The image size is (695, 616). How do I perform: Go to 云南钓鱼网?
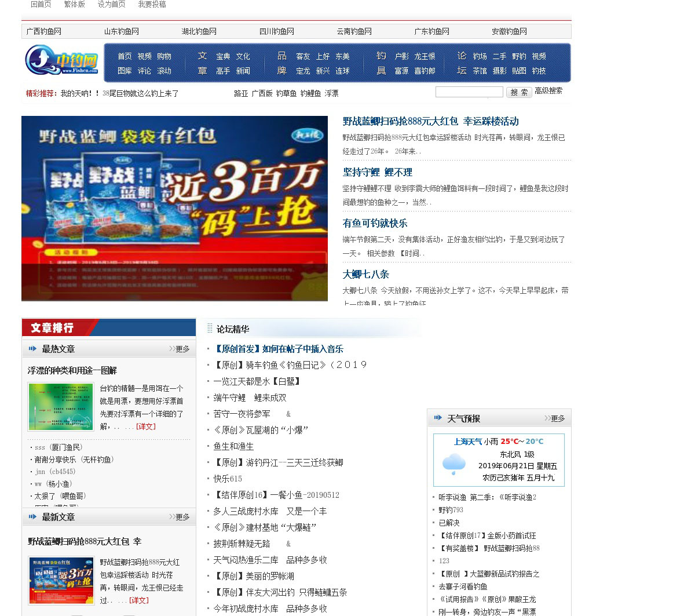(x=354, y=31)
